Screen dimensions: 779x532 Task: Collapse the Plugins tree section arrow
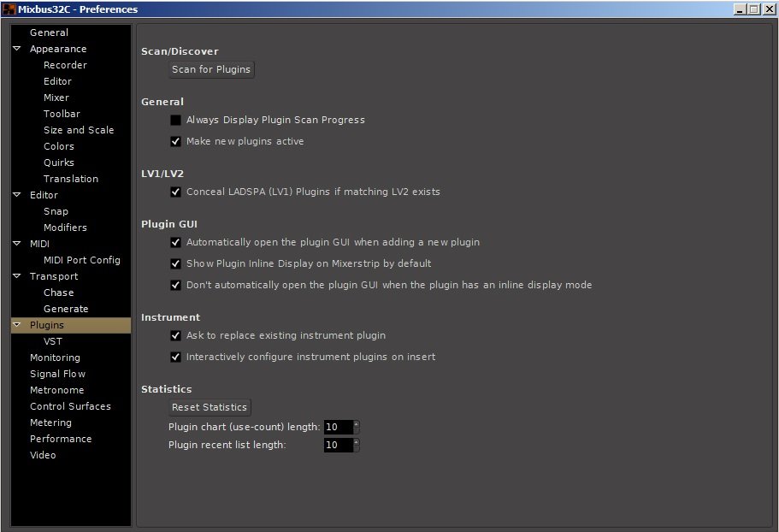[17, 324]
